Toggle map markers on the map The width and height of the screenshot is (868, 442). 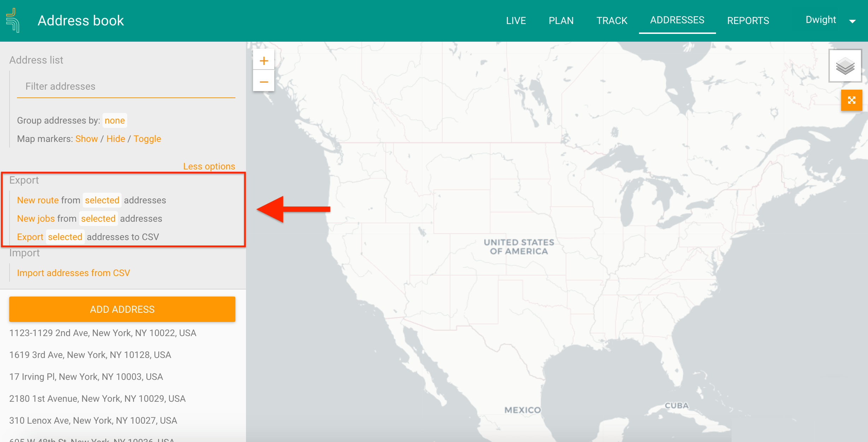point(147,138)
